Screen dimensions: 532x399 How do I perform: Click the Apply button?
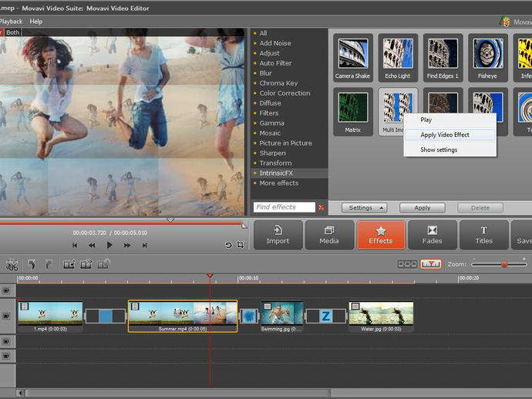[423, 208]
